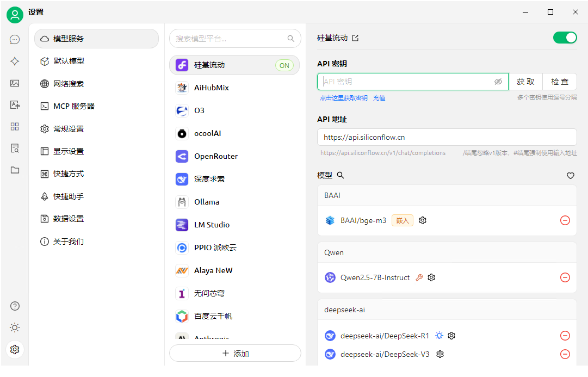Select the 深度求索 provider
This screenshot has width=588, height=377.
coord(234,180)
